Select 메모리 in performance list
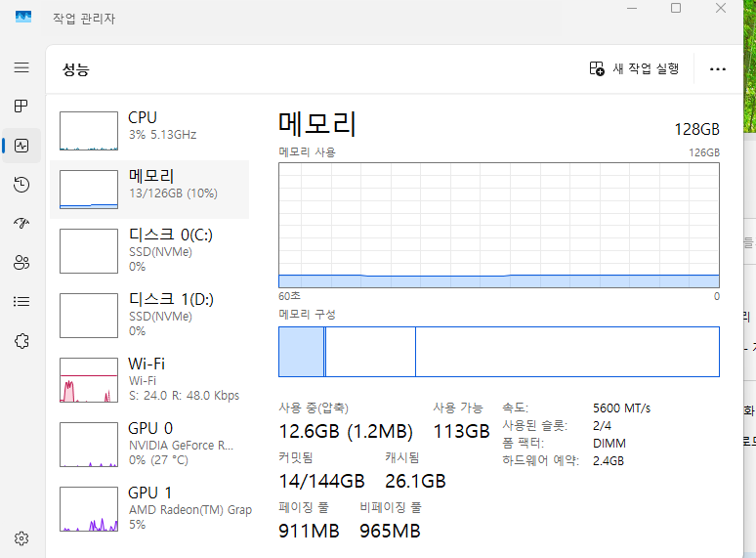The width and height of the screenshot is (756, 558). tap(151, 190)
